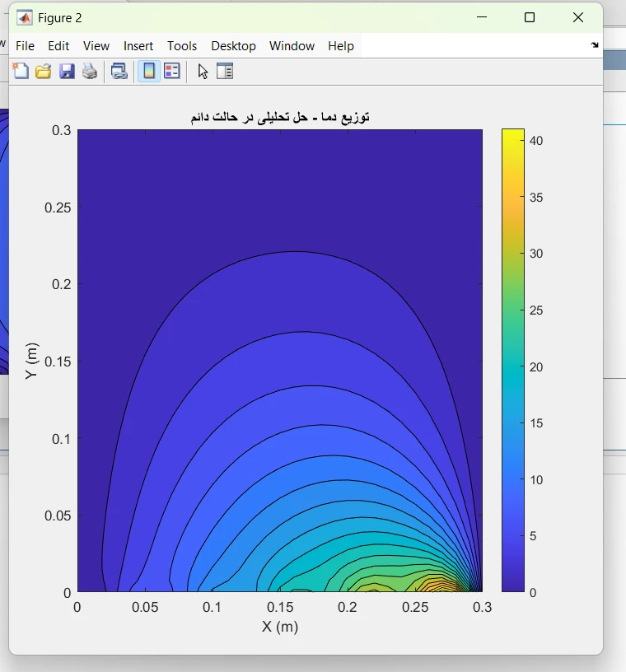Viewport: 626px width, 672px height.
Task: Open the Edit menu
Action: 58,46
